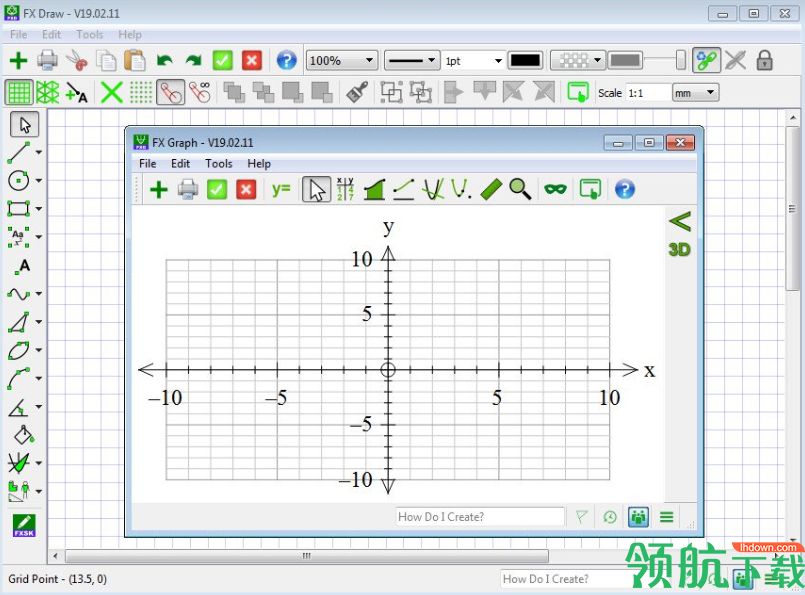The width and height of the screenshot is (805, 595).
Task: Toggle the infinity snap pin button
Action: [x=200, y=92]
